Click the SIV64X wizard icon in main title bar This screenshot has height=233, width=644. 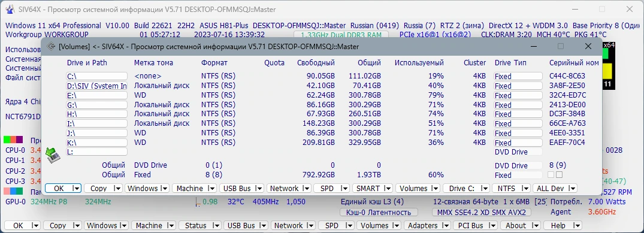click(x=10, y=9)
